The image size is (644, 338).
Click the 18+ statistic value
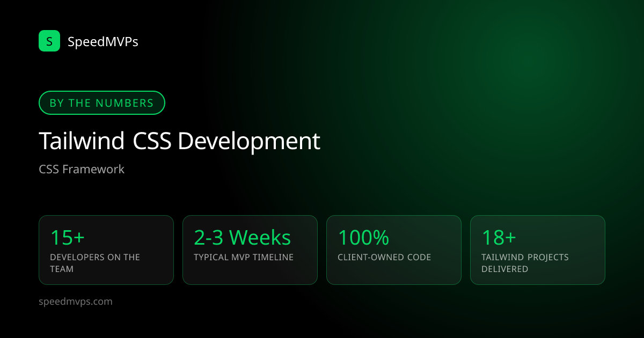[499, 237]
